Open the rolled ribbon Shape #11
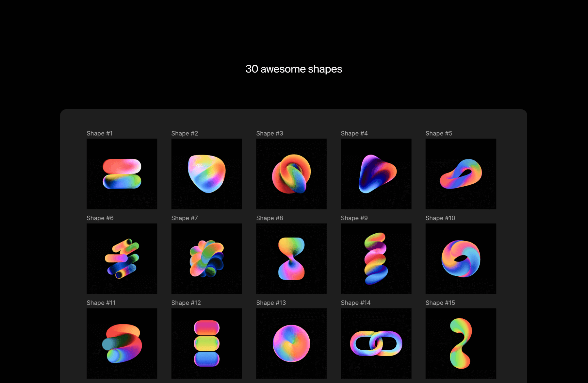588x383 pixels. coord(122,343)
